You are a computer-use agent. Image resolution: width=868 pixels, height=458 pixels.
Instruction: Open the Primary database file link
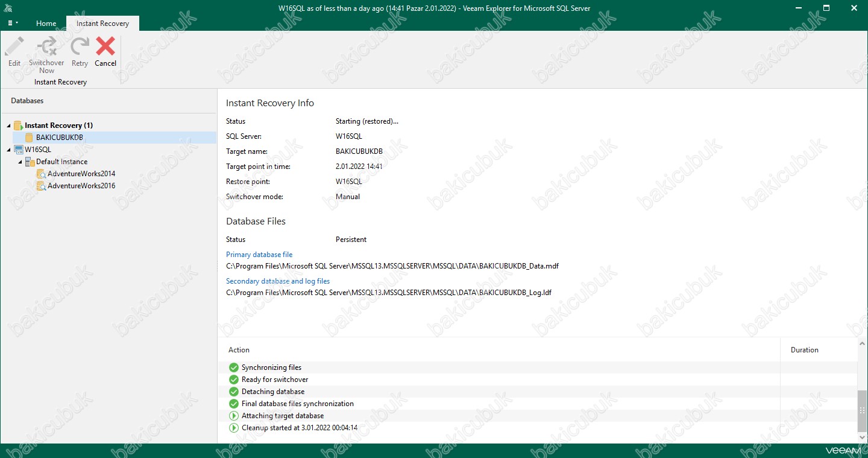point(259,255)
